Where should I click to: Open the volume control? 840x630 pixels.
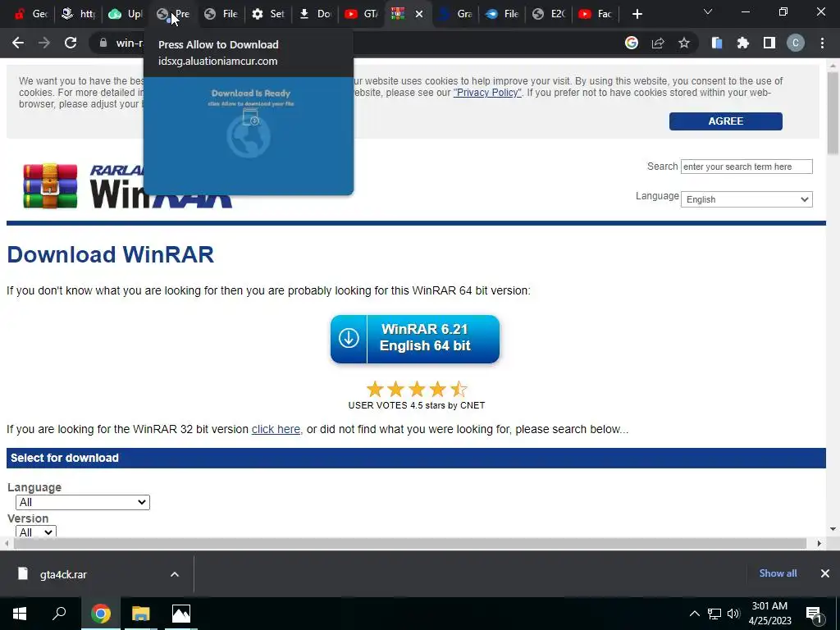pyautogui.click(x=733, y=614)
